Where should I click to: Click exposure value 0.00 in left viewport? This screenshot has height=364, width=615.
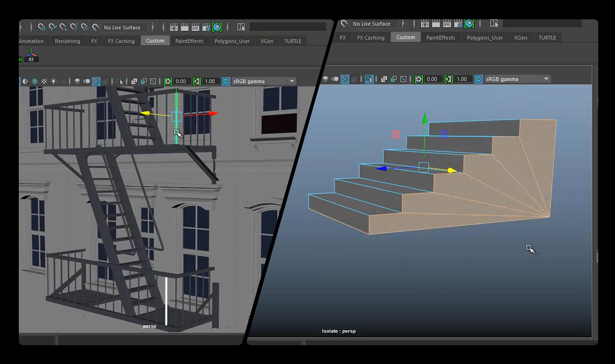(x=181, y=81)
